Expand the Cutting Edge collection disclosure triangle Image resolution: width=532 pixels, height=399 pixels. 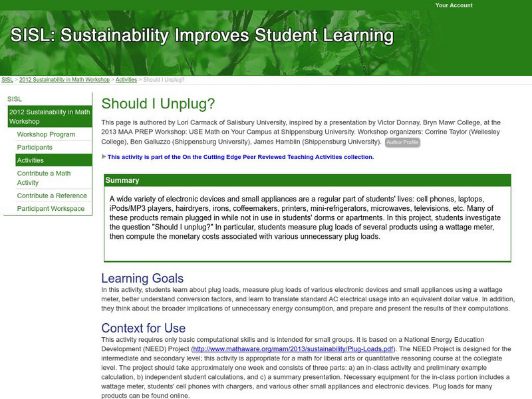click(104, 157)
